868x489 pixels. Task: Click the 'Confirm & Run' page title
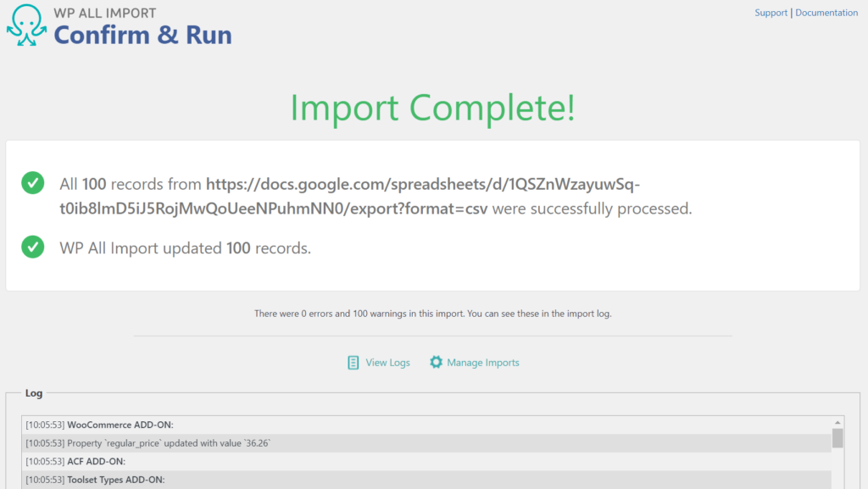142,35
